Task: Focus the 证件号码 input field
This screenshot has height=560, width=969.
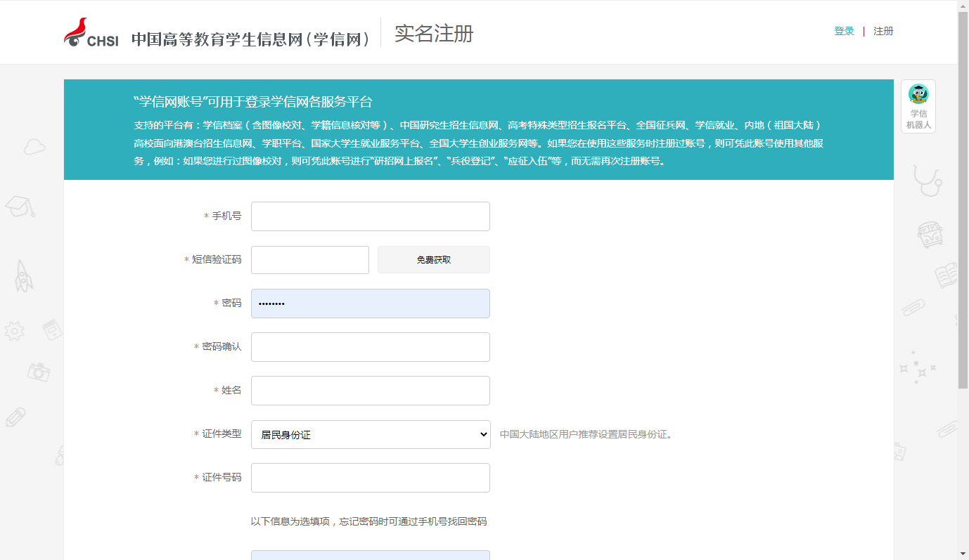Action: pyautogui.click(x=371, y=478)
